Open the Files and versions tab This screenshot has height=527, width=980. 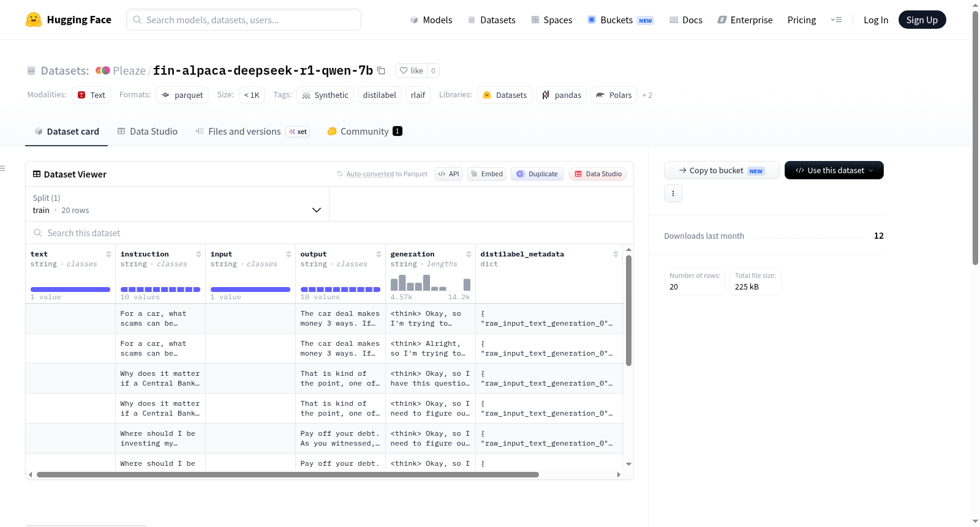point(252,131)
